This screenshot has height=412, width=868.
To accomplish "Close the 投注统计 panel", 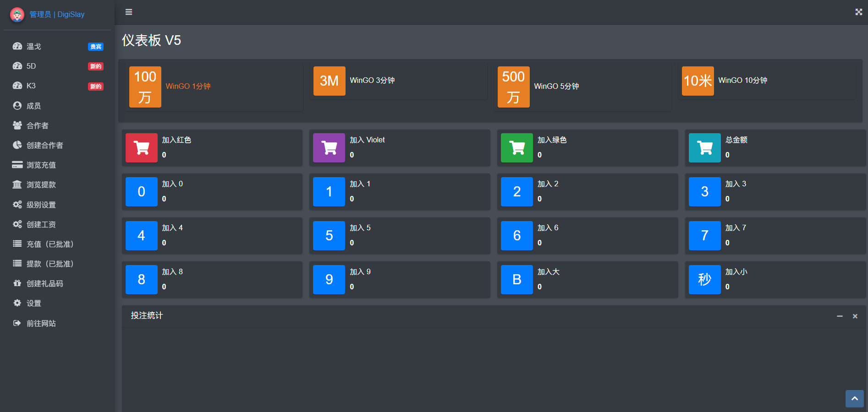I will pyautogui.click(x=855, y=316).
